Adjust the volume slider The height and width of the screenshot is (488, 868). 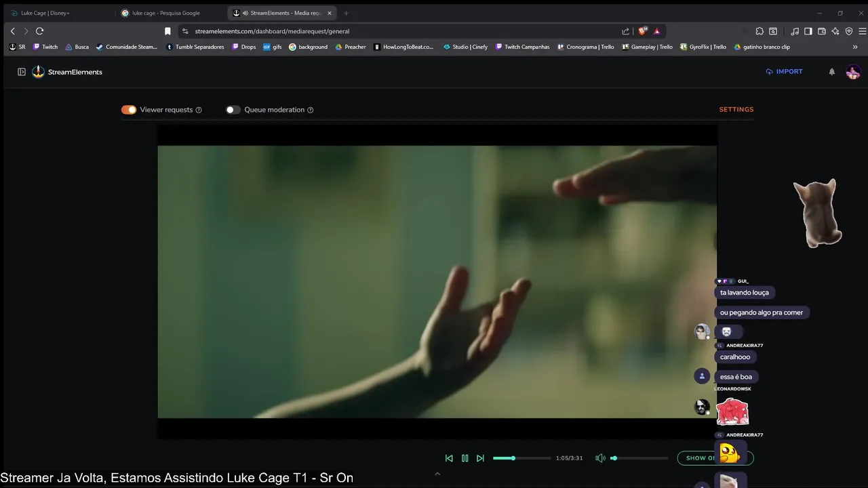(639, 458)
